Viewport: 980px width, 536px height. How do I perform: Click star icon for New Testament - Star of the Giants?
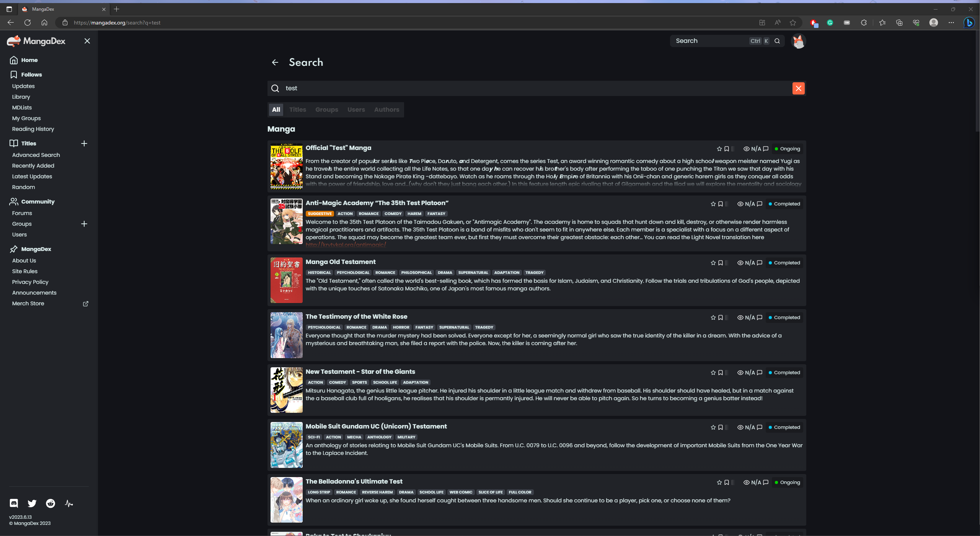click(x=713, y=373)
